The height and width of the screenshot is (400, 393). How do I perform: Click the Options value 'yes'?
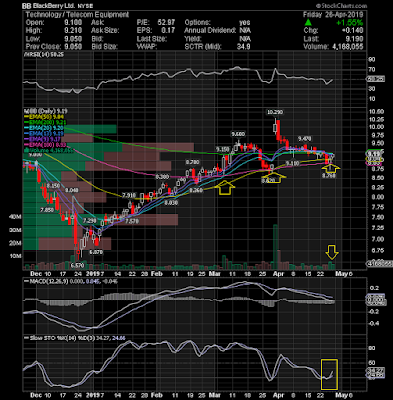245,23
